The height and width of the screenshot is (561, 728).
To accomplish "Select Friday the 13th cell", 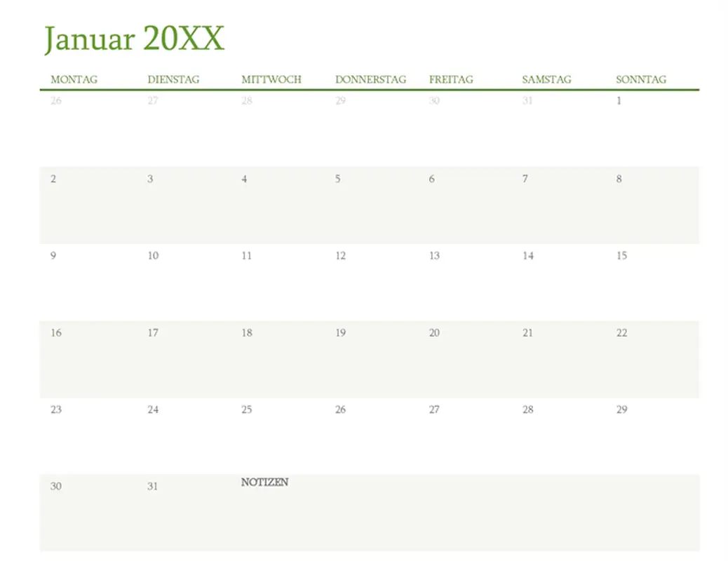I will point(435,255).
